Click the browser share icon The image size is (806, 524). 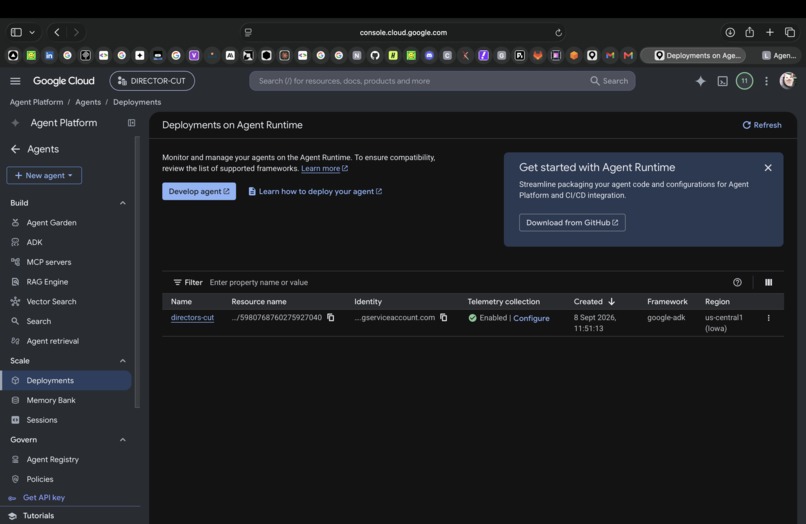click(749, 32)
